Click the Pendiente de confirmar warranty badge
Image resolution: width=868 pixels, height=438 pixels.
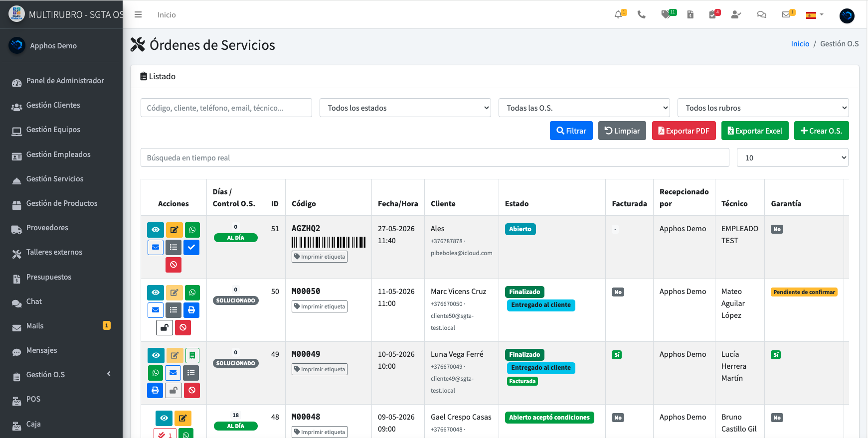(804, 292)
